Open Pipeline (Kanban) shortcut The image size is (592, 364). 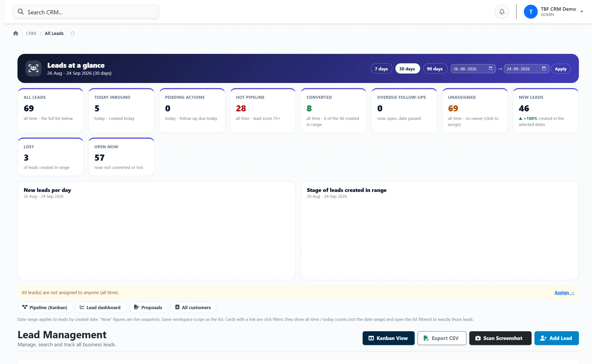pyautogui.click(x=45, y=307)
